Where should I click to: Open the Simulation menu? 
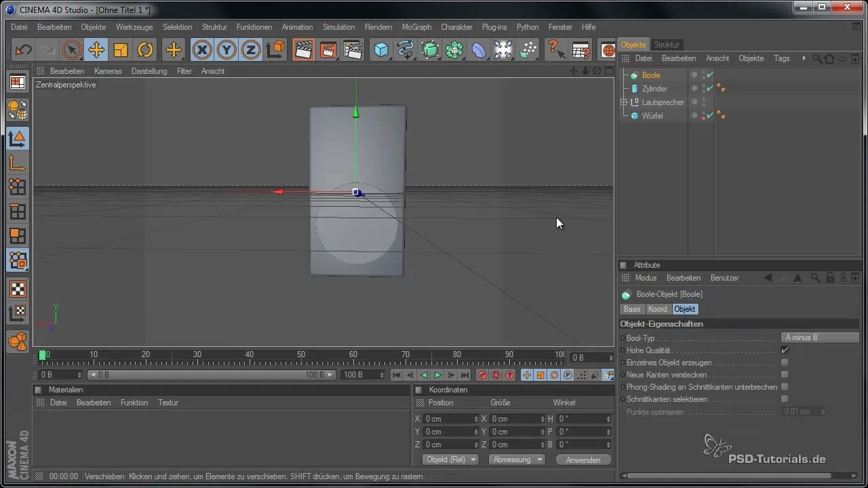pos(338,27)
